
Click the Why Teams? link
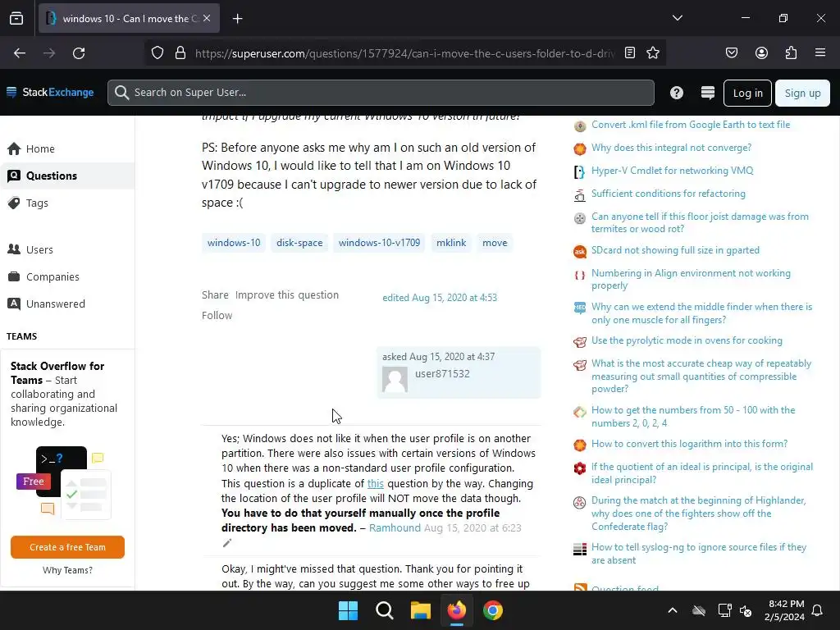pos(67,570)
